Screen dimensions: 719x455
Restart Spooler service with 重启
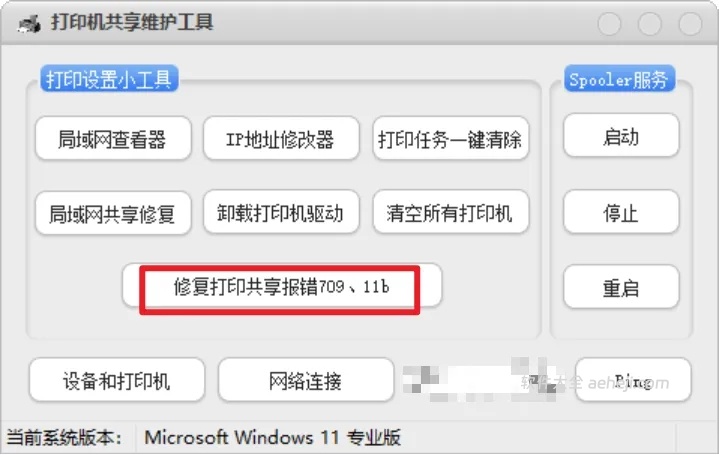(x=621, y=288)
